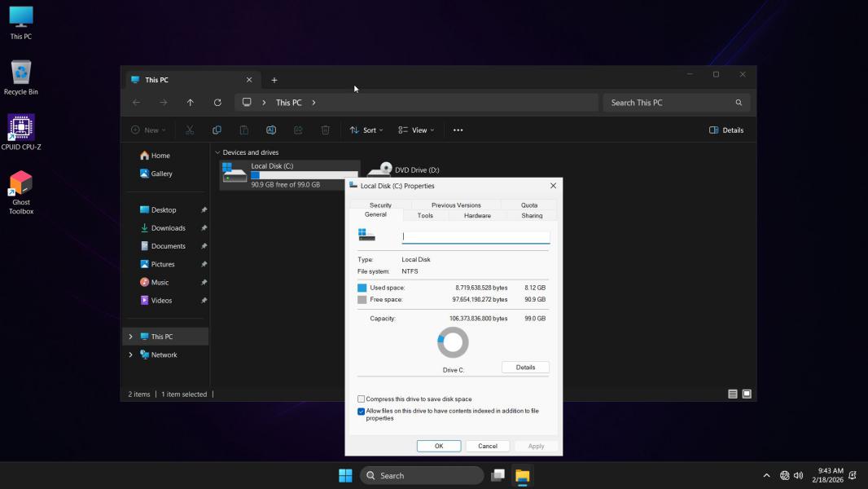Expand the Network tree node
This screenshot has width=868, height=489.
pyautogui.click(x=130, y=355)
